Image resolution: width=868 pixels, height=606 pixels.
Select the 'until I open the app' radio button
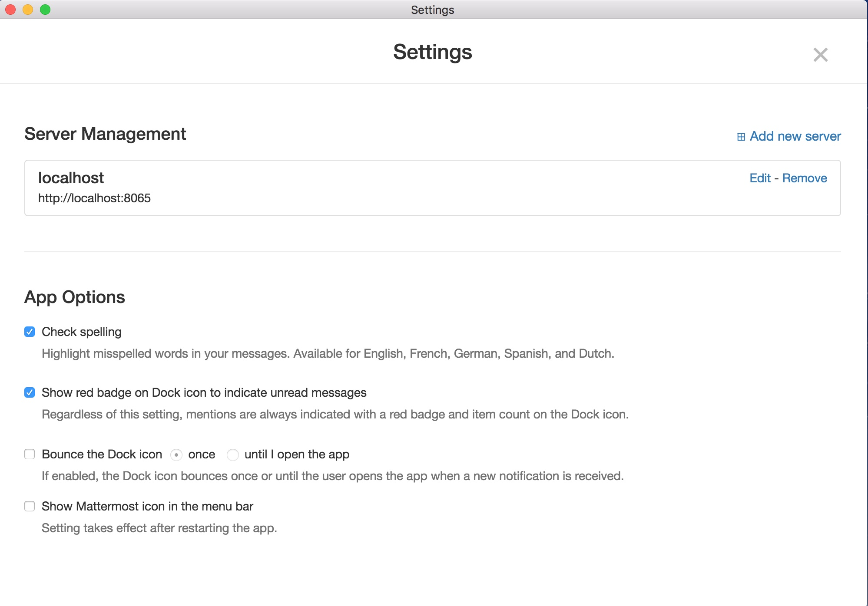pos(233,455)
